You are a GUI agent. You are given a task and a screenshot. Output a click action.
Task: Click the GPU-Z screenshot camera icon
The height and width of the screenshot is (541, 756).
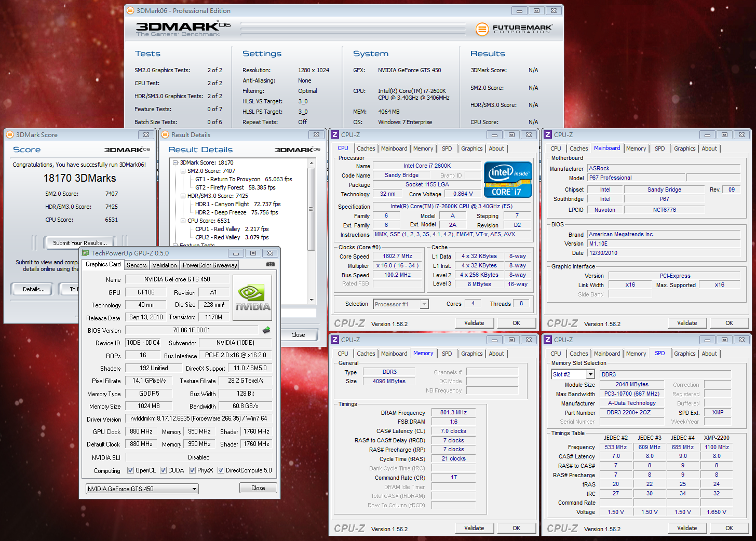270,264
